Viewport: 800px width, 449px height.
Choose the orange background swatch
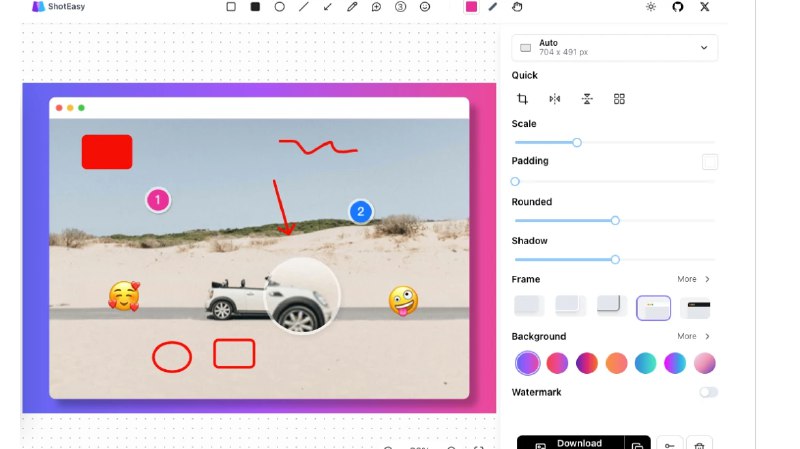pos(616,363)
